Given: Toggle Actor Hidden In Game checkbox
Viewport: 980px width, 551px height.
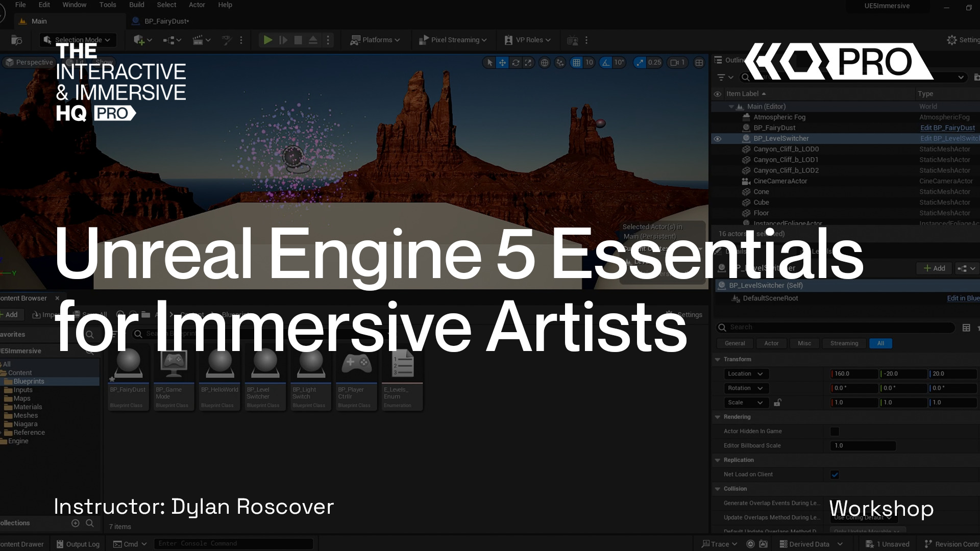Looking at the screenshot, I should (835, 432).
